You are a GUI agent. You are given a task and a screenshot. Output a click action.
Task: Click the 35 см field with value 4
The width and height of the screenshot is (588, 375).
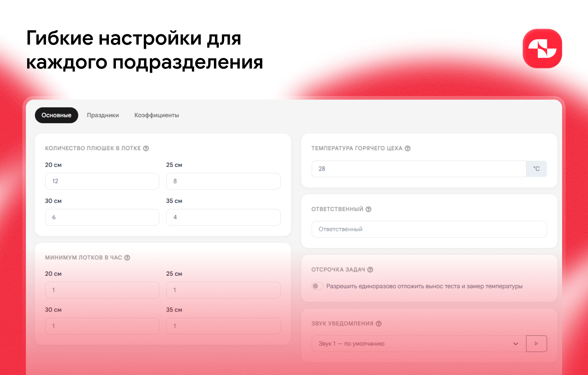tap(223, 217)
